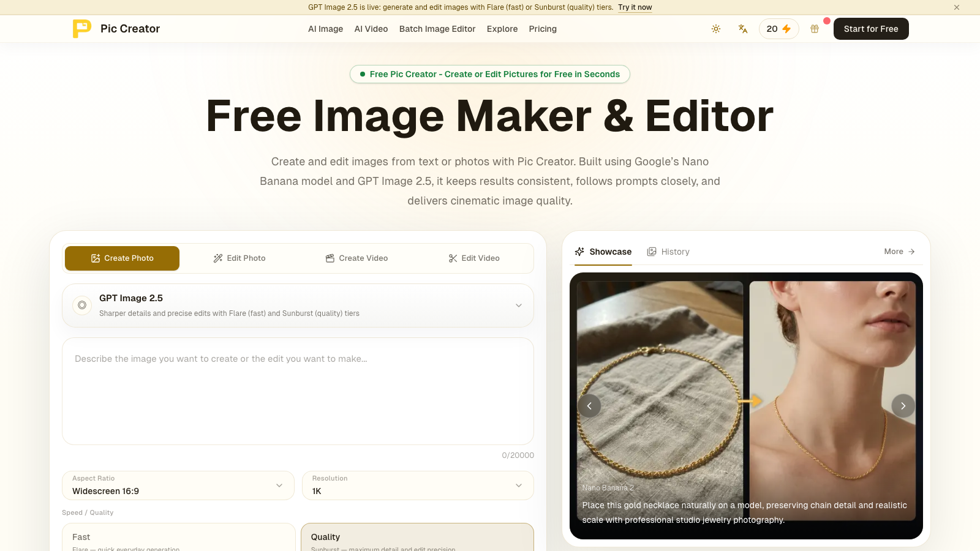Image resolution: width=980 pixels, height=551 pixels.
Task: Click the GPT Image 2.5 model icon
Action: click(x=82, y=305)
